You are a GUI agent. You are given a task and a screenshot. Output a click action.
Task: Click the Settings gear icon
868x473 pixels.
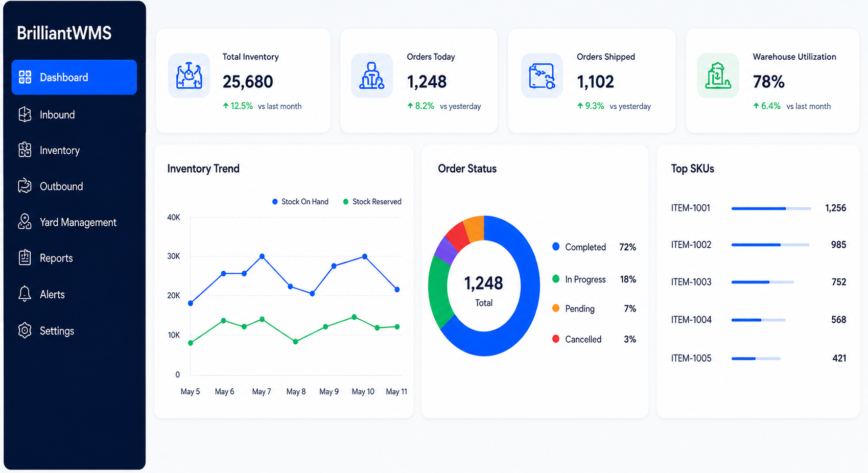click(x=25, y=330)
